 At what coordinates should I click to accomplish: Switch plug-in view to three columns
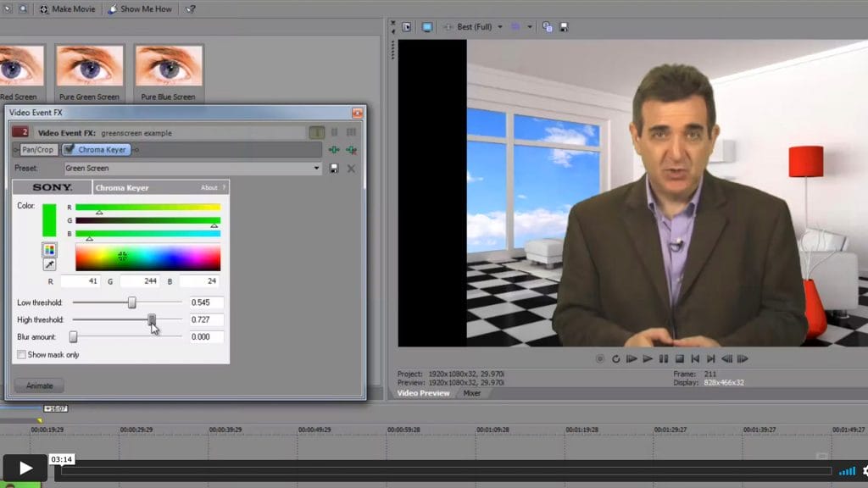click(x=351, y=132)
